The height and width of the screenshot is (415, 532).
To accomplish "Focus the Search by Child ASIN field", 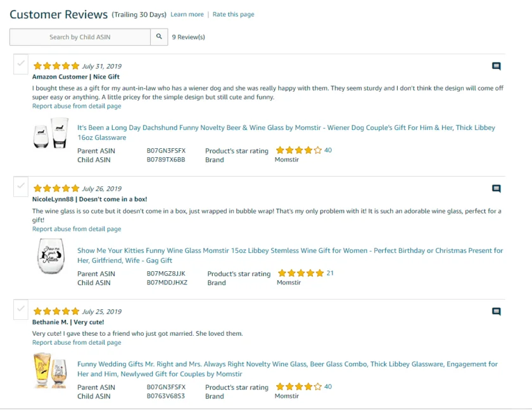I will (x=80, y=37).
